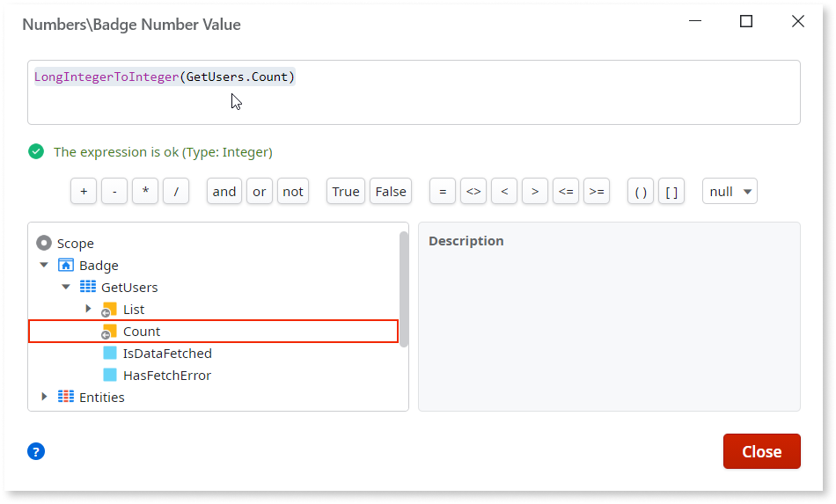Click the blue help question mark icon
The width and height of the screenshot is (836, 504).
coord(36,451)
